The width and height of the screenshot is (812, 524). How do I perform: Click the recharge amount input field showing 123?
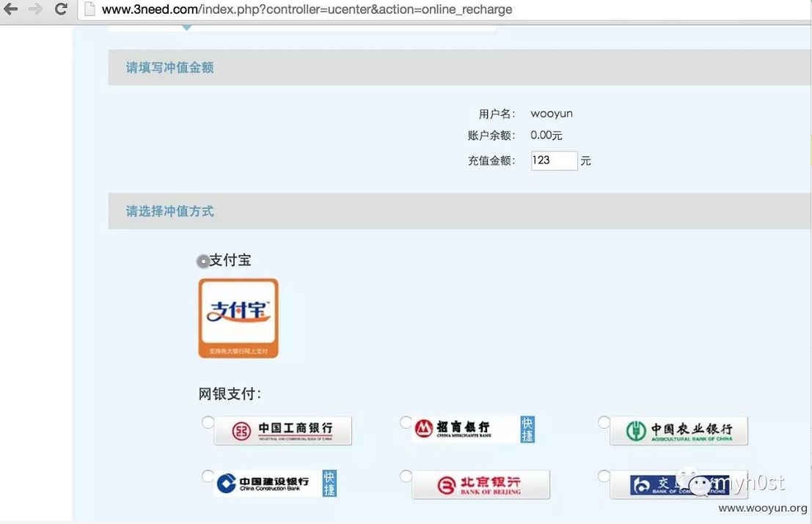tap(553, 160)
